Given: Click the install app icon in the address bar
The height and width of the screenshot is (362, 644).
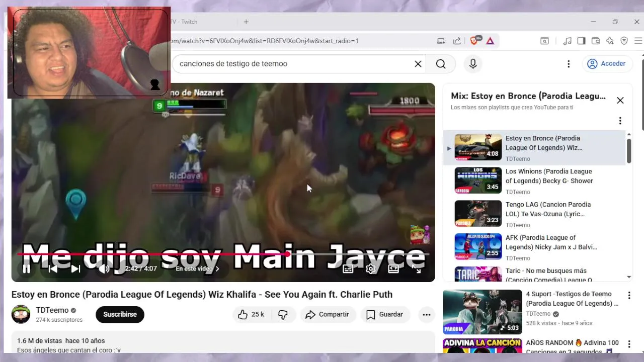Looking at the screenshot, I should 441,41.
